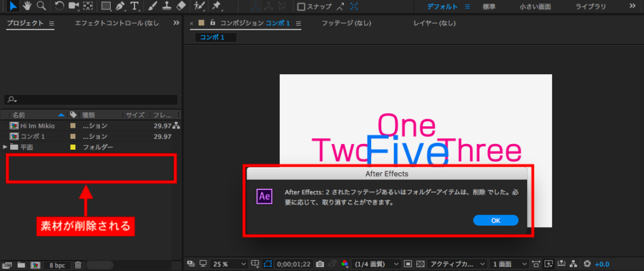
Task: Select the Clone Stamp tool
Action: (166, 6)
